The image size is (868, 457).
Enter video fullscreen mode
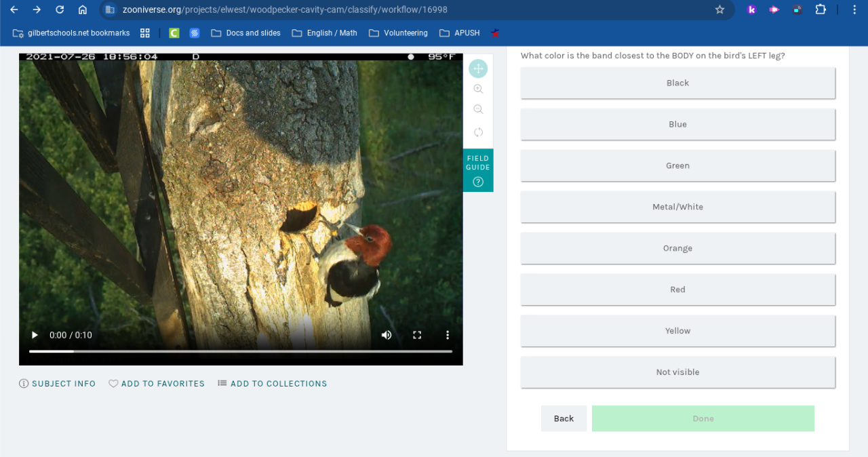coord(417,335)
